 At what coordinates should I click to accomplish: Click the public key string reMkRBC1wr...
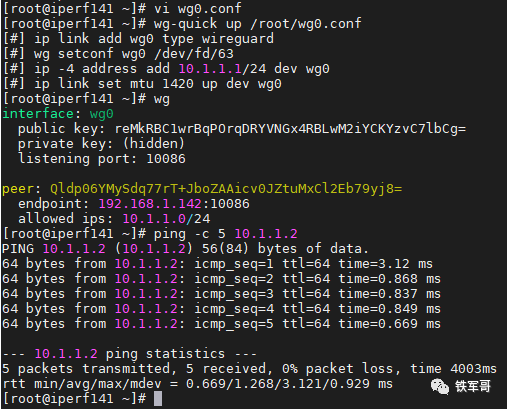tap(290, 129)
